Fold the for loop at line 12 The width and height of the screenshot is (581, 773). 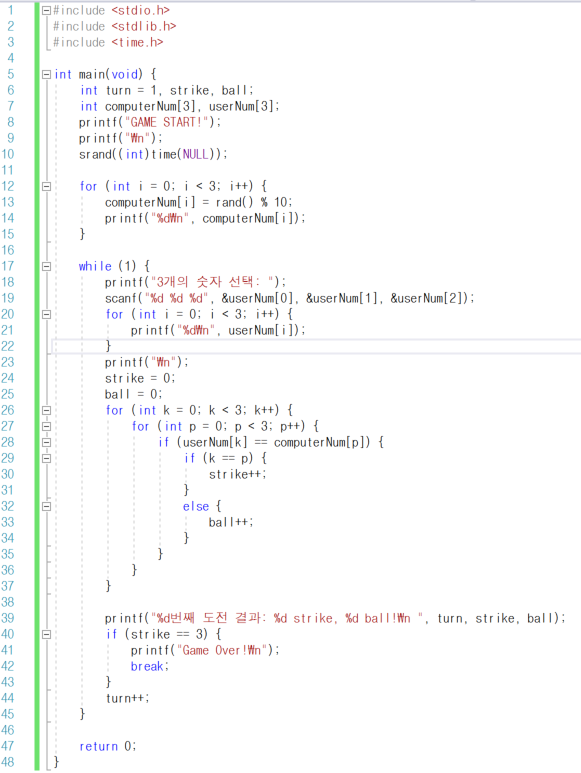coord(46,186)
